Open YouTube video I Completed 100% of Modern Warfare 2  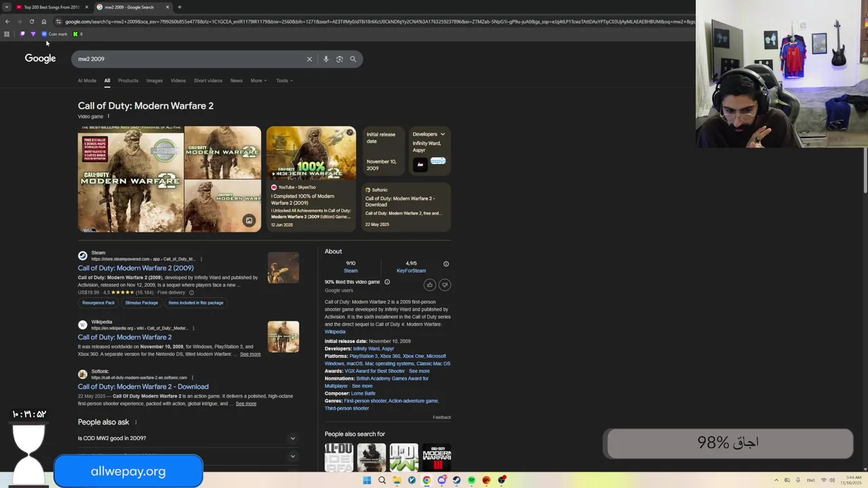point(311,179)
